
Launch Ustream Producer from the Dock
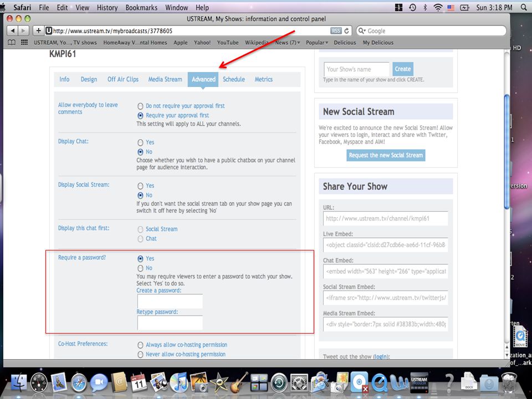click(419, 383)
